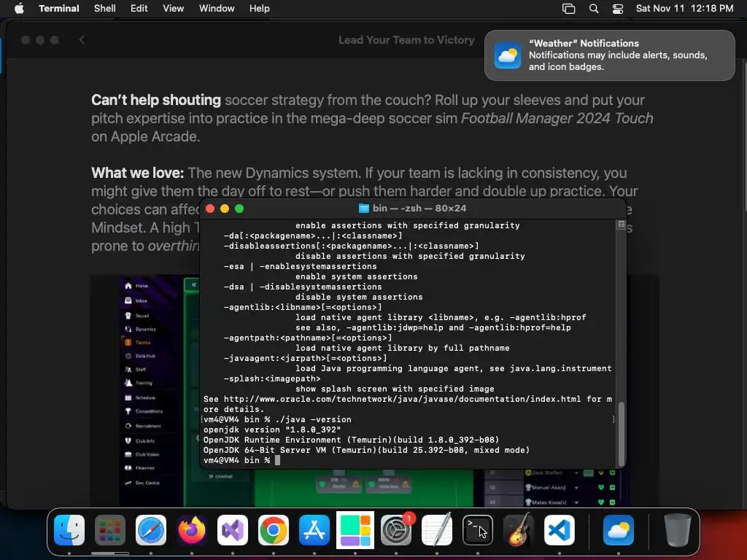
Task: Open Finder from the Dock
Action: coord(69,530)
